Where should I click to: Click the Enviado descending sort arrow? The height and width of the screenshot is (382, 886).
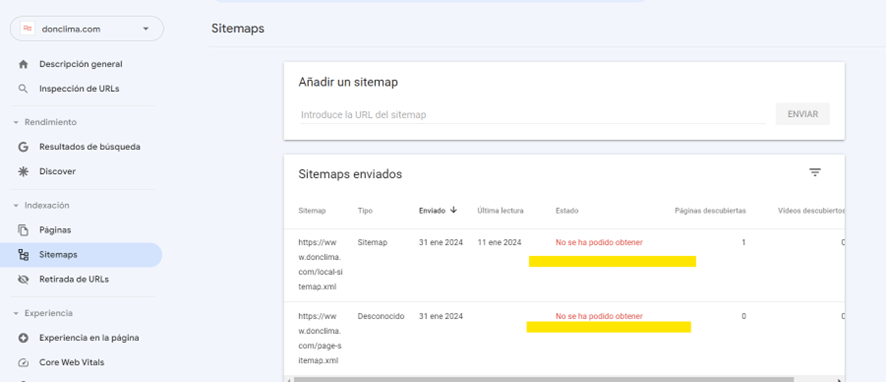click(x=453, y=210)
